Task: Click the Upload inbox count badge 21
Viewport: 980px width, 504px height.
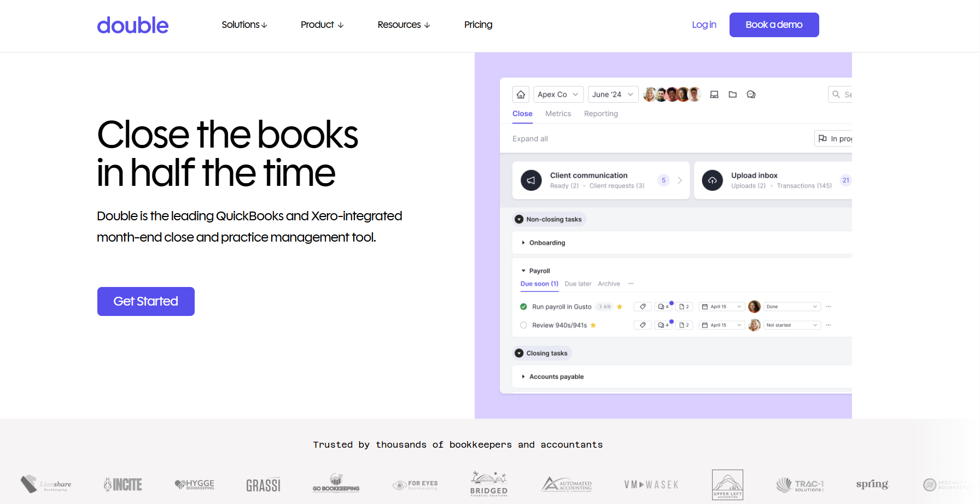Action: (x=845, y=180)
